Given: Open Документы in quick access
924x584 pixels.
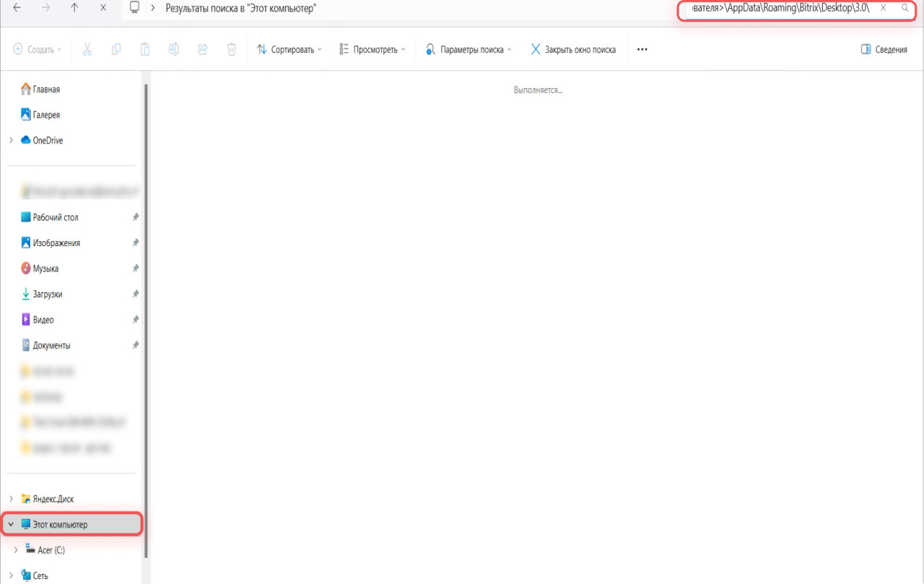Looking at the screenshot, I should point(51,346).
